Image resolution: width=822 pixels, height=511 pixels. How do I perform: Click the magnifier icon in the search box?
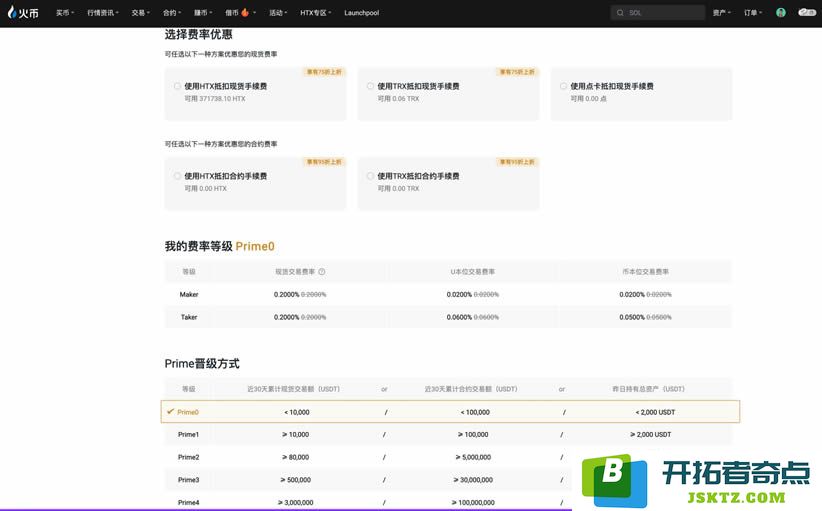(620, 13)
